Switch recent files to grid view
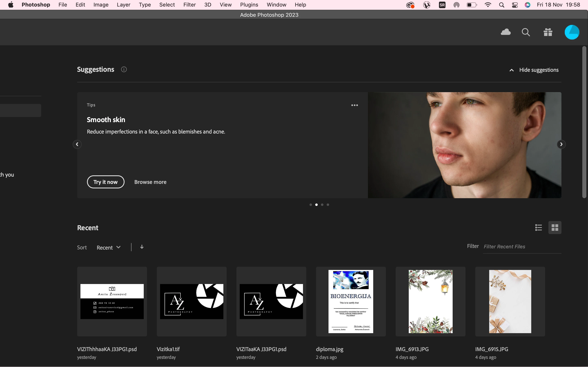 [x=555, y=228]
